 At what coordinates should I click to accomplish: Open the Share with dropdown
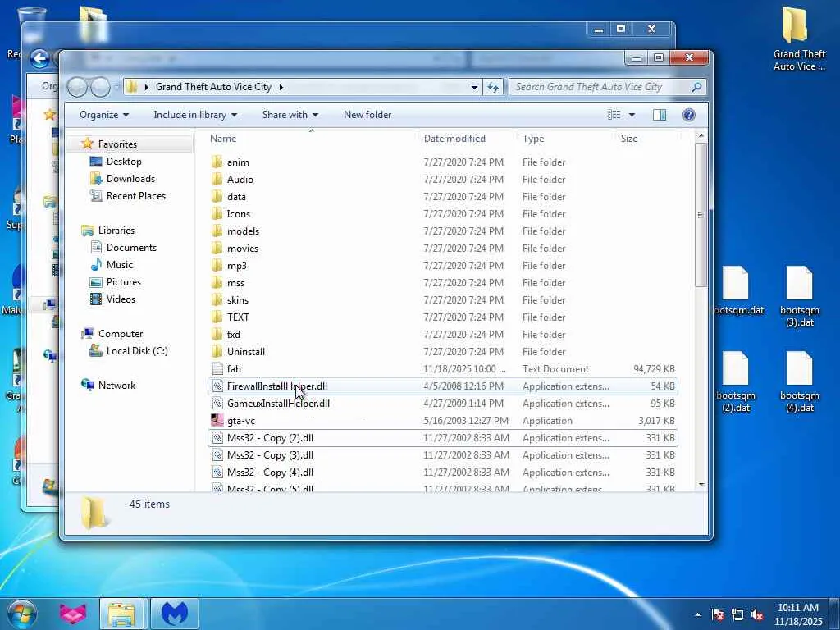[x=290, y=115]
